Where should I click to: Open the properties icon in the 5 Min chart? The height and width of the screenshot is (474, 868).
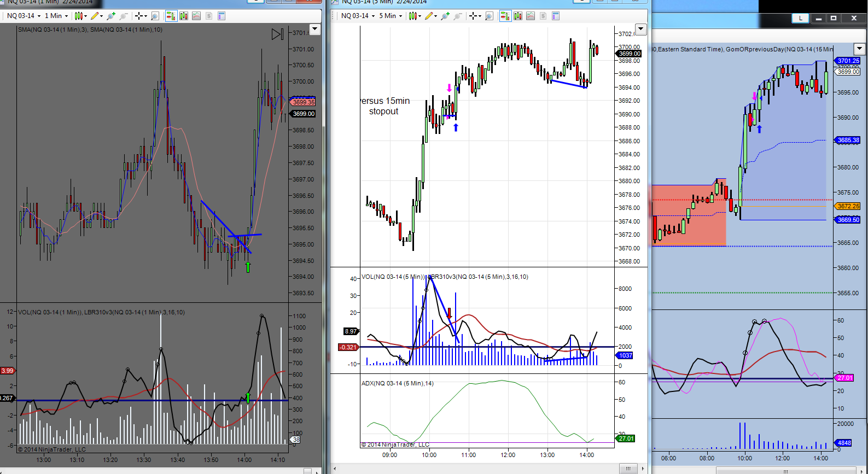(x=556, y=16)
